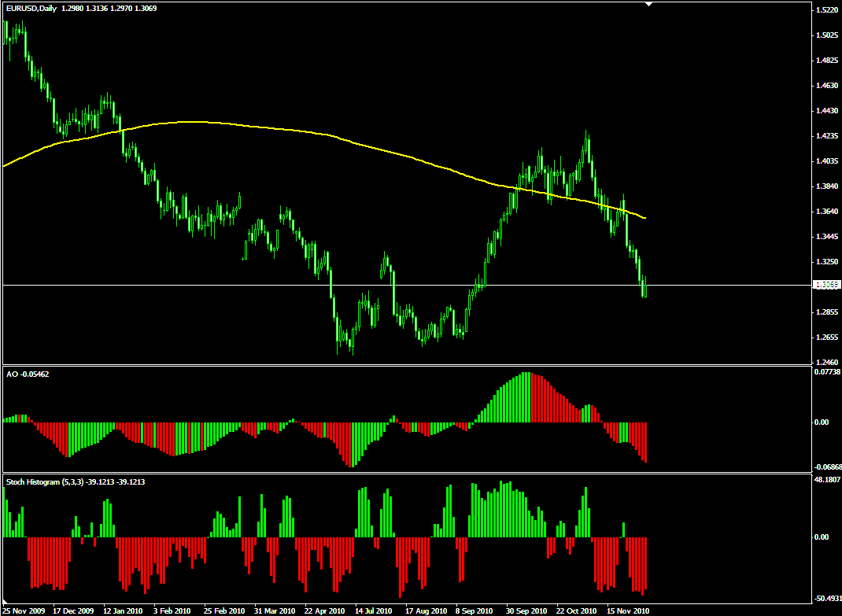Click the 17 Aug 2010 date label

pyautogui.click(x=426, y=611)
